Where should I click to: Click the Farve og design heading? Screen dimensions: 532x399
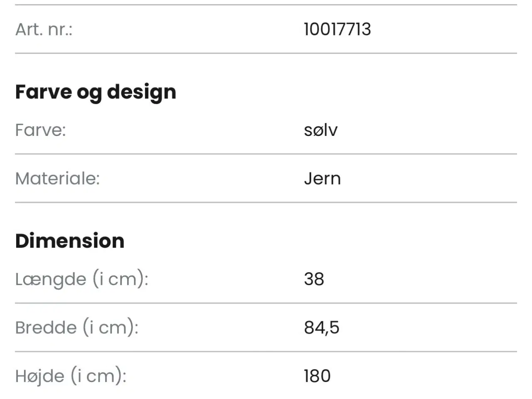tap(96, 92)
